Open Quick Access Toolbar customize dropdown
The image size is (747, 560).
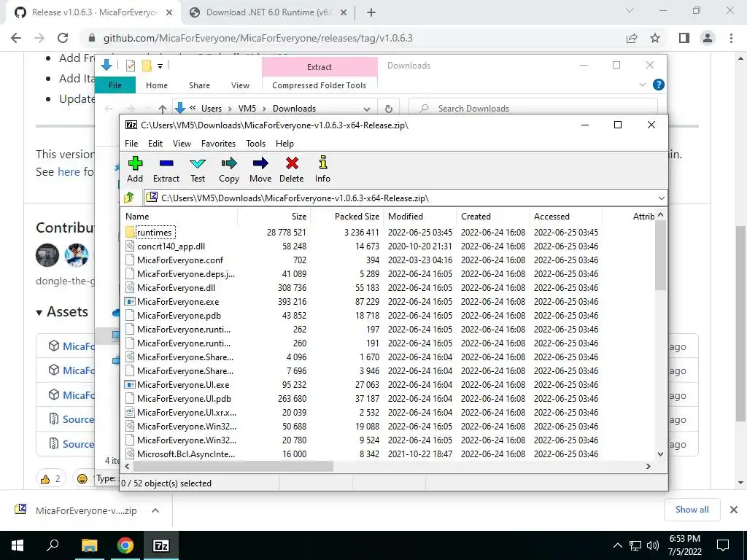[160, 66]
